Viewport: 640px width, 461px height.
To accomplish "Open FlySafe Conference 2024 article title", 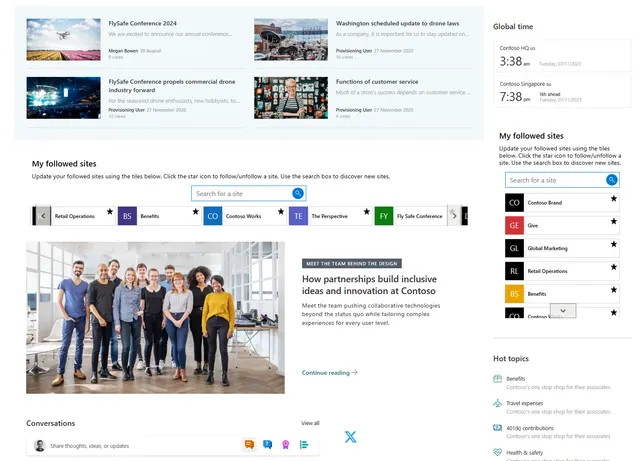I will click(x=142, y=23).
